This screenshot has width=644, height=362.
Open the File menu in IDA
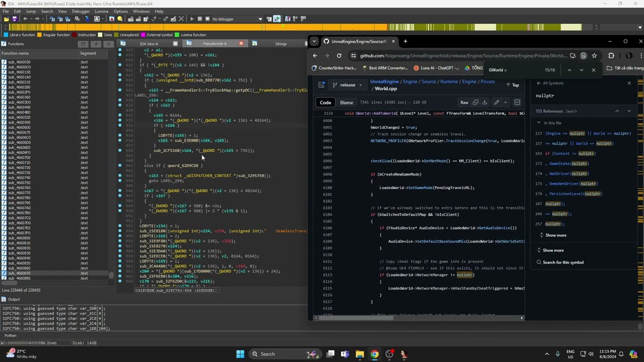pos(6,11)
